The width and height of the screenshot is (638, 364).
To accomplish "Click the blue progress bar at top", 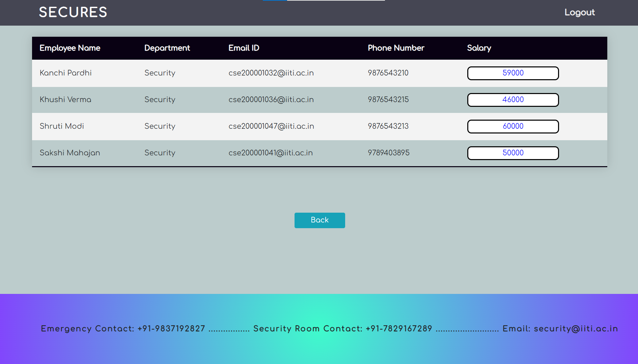I will 274,1.
